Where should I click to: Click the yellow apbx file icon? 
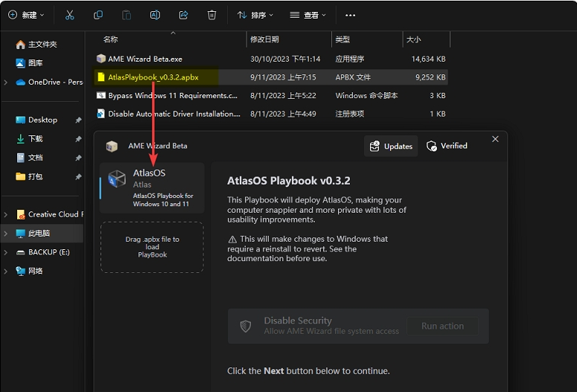(101, 77)
